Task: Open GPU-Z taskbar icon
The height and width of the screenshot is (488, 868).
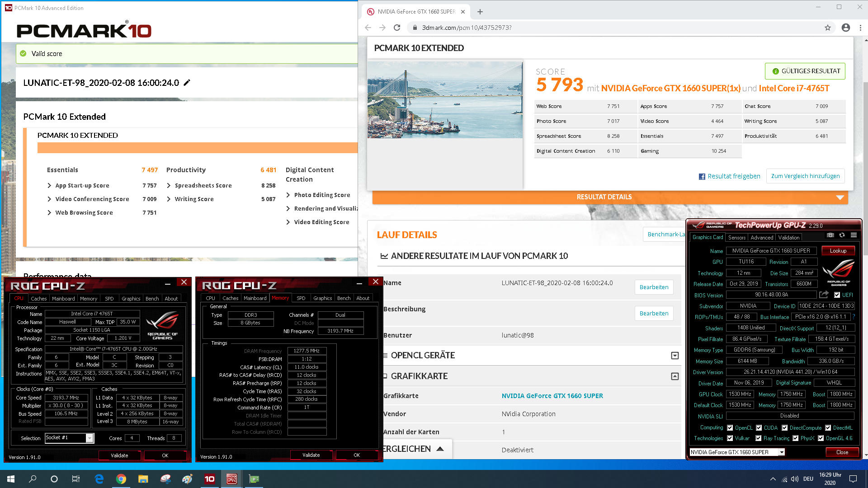Action: point(254,479)
